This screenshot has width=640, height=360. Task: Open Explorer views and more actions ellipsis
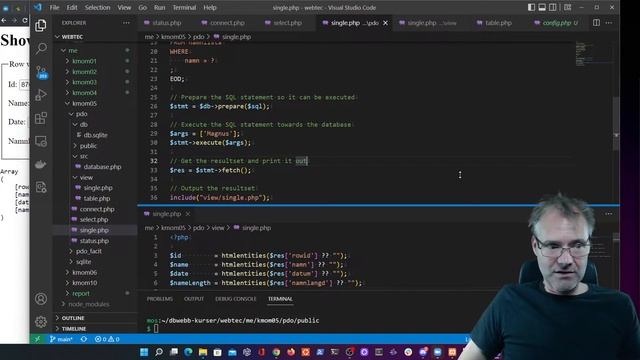tap(126, 23)
